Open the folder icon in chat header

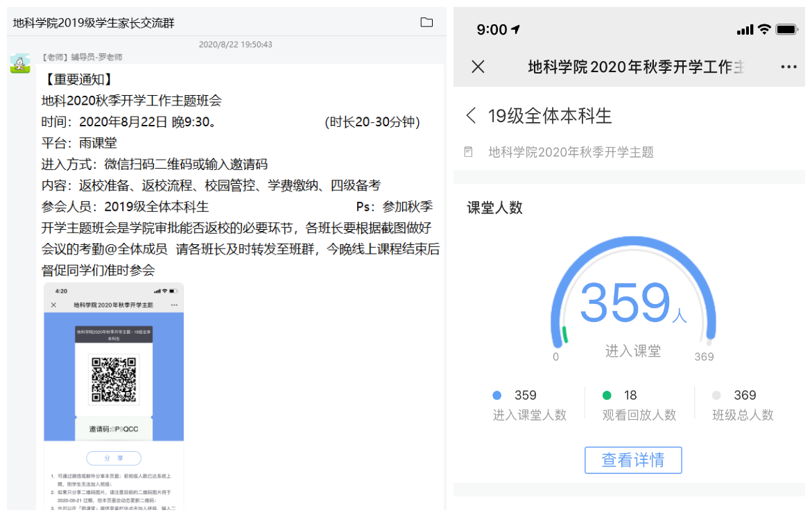(x=426, y=22)
